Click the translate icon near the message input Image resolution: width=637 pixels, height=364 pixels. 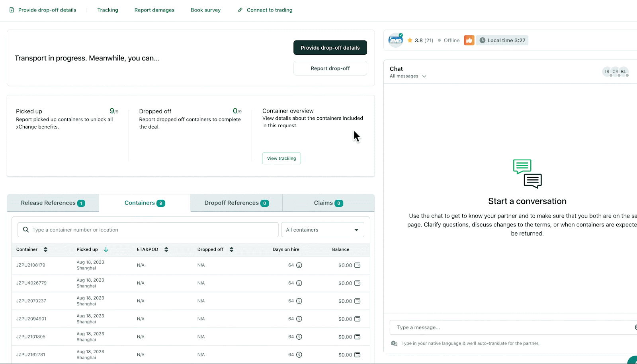(x=394, y=343)
